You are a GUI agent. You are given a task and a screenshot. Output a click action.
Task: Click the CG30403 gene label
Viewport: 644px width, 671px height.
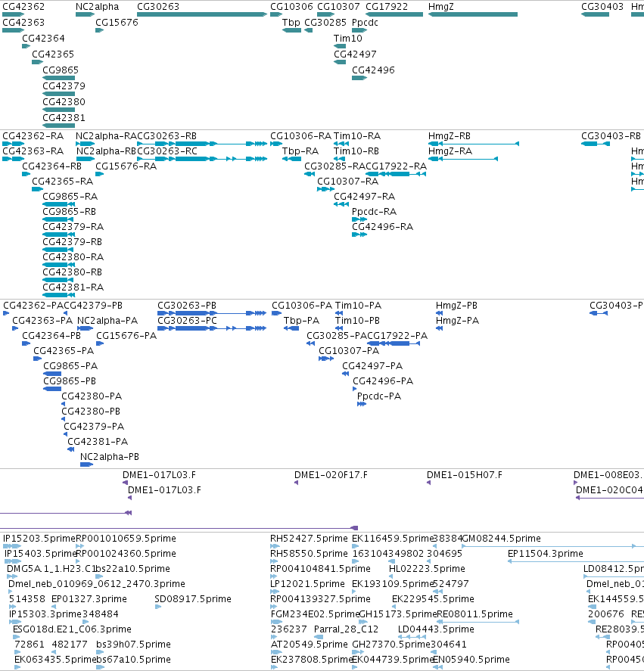pos(602,7)
